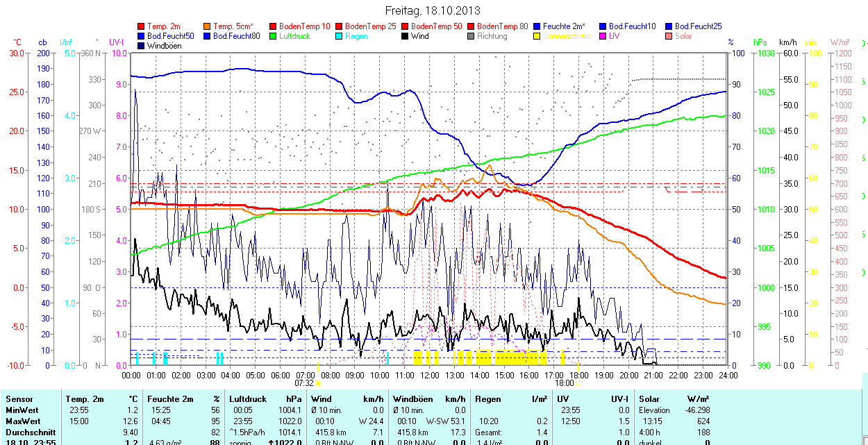Click the BodenTemp 10 legend square

coord(274,26)
